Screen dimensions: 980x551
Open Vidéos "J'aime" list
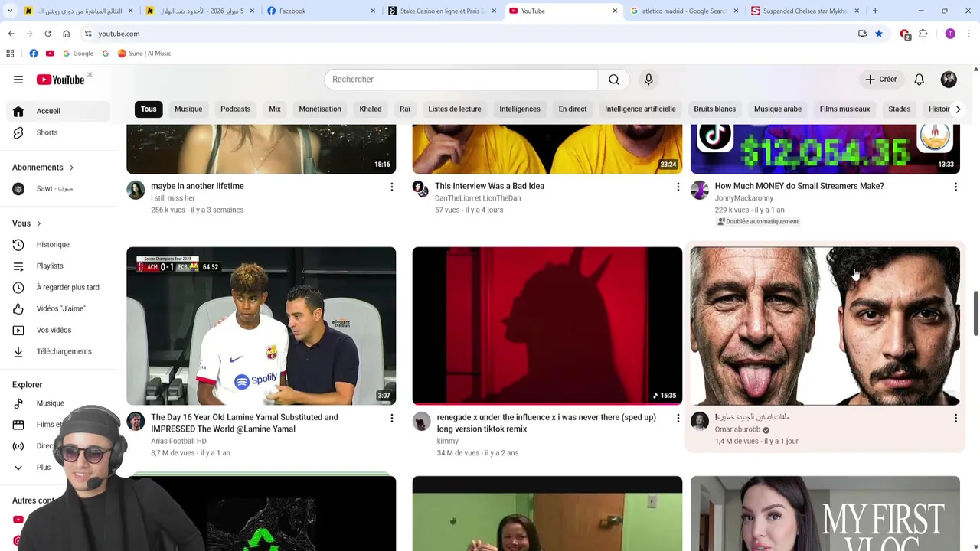click(59, 308)
